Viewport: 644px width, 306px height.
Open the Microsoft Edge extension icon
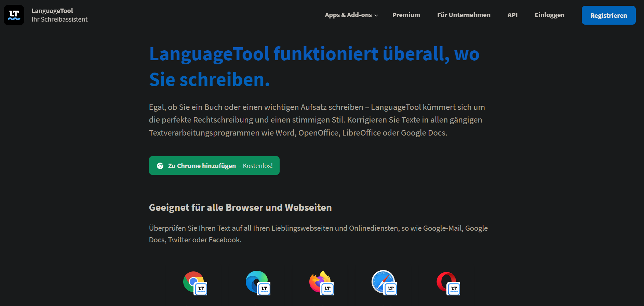[258, 283]
